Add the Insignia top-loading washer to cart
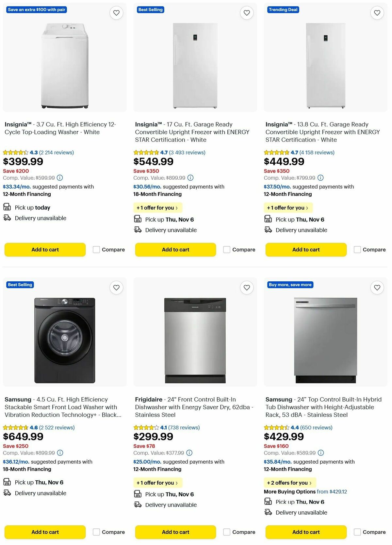The image size is (392, 545). (44, 249)
